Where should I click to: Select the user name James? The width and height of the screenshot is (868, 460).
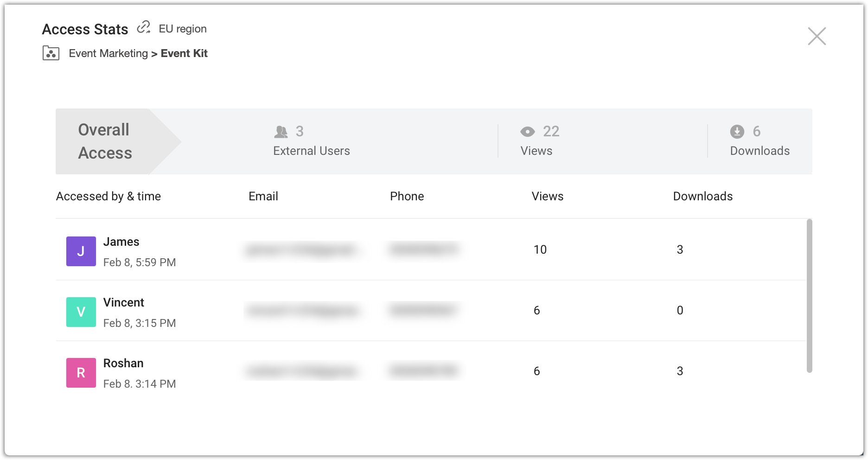point(121,242)
